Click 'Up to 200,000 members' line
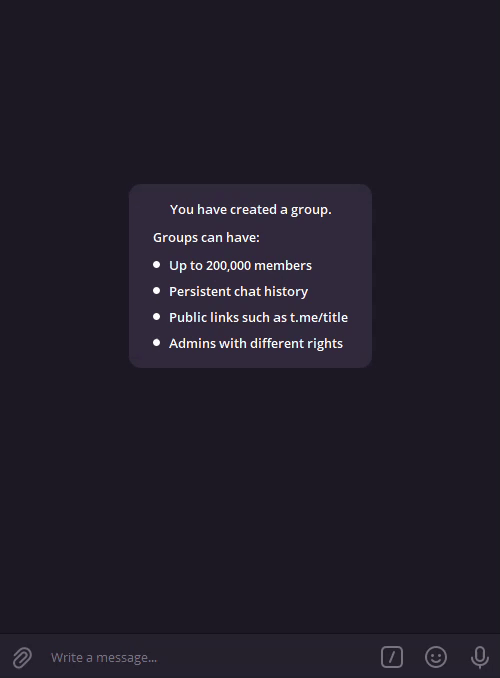This screenshot has height=678, width=500. [240, 265]
